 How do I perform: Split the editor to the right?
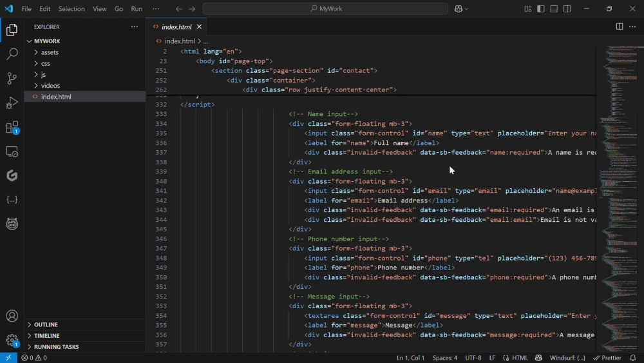620,26
